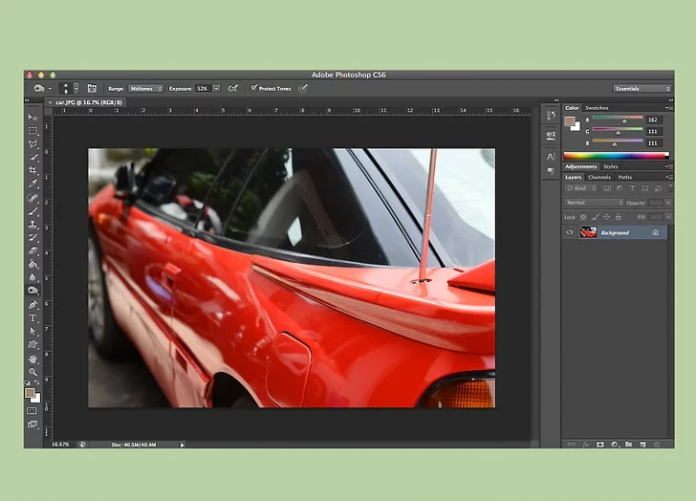Select the Pen tool
This screenshot has width=696, height=501.
[33, 304]
